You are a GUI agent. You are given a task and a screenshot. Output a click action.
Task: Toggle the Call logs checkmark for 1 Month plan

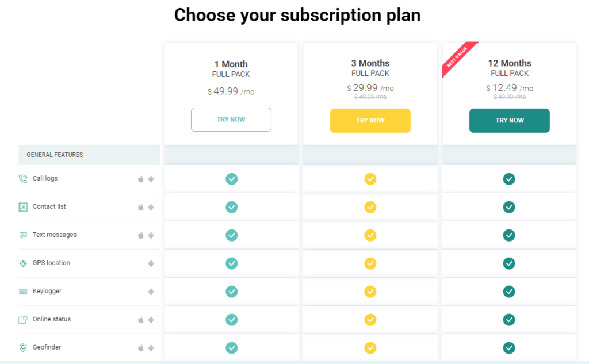[x=231, y=179]
